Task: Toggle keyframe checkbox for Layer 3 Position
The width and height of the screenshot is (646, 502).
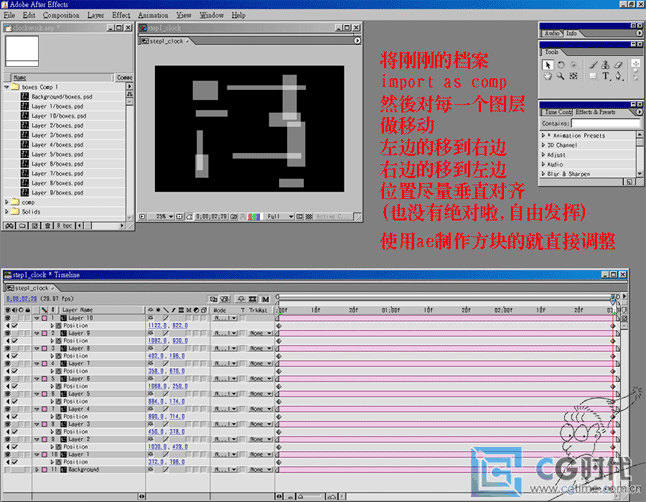Action: tap(15, 432)
